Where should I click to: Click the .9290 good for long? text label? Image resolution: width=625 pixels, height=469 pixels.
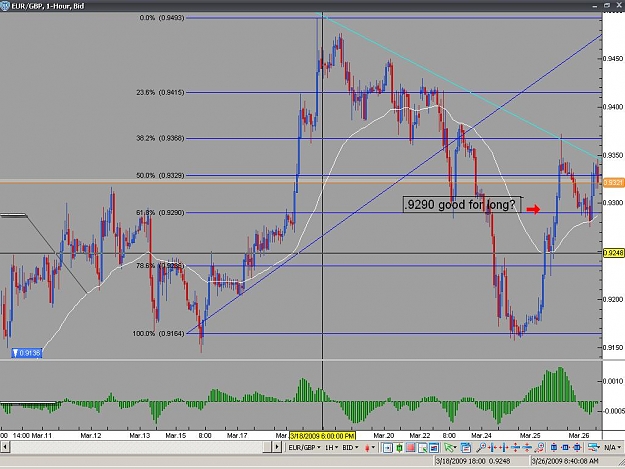462,204
